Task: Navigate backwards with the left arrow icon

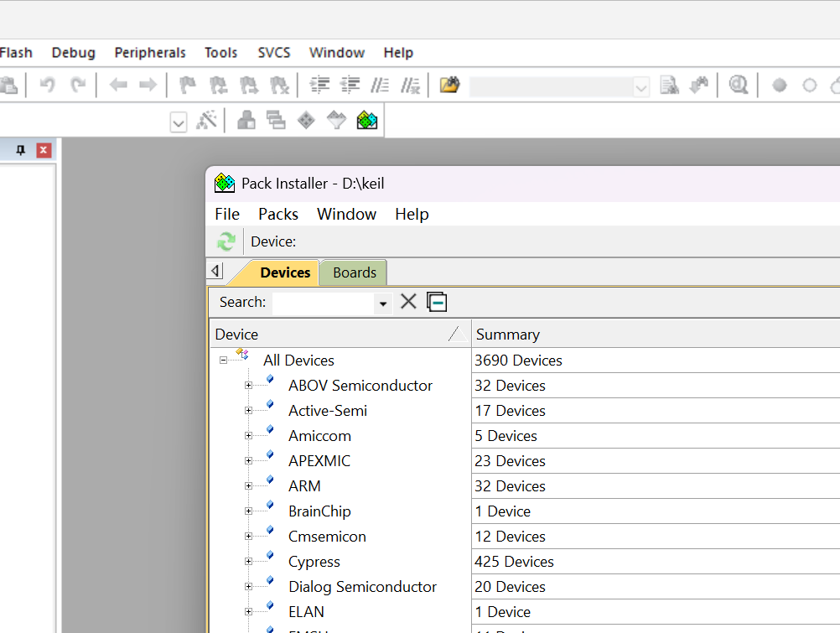Action: (118, 85)
